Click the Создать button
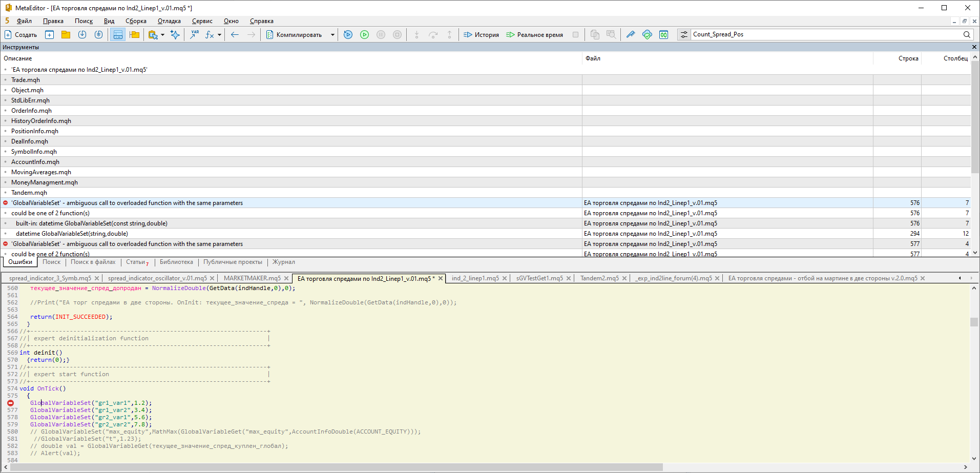 pos(21,35)
